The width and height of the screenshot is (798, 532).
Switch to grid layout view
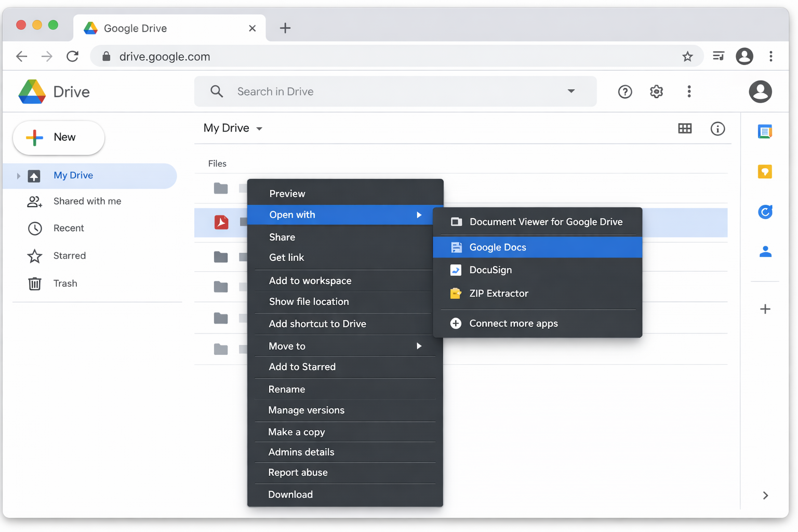685,128
